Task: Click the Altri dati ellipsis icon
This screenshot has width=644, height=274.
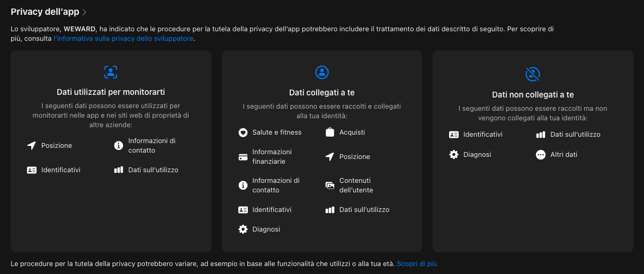Action: 541,155
